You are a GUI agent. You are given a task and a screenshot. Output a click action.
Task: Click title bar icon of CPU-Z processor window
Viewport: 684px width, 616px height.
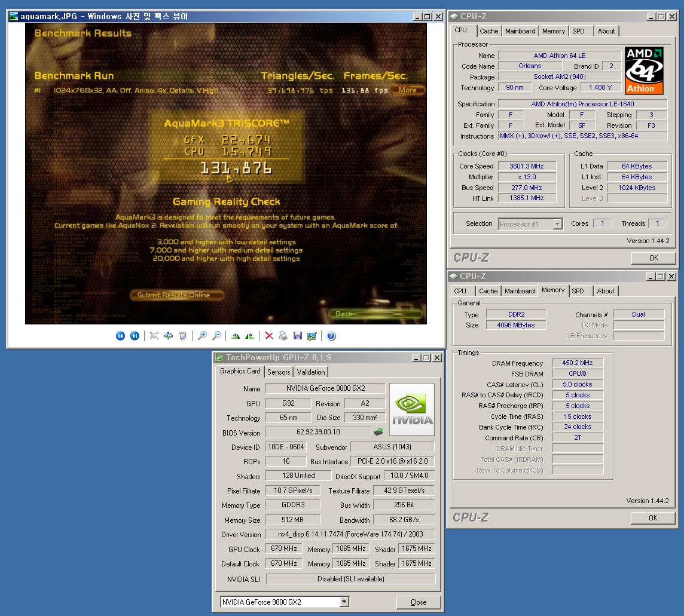click(x=454, y=17)
